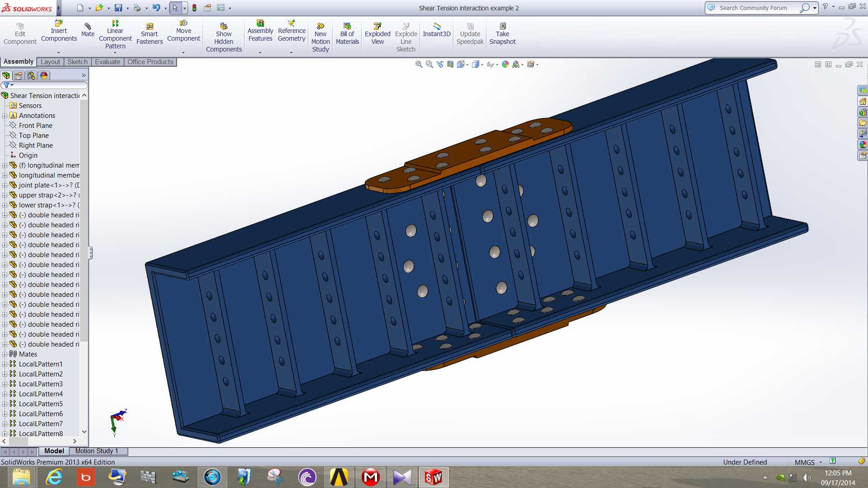Open Internet Explorer from the taskbar
The width and height of the screenshot is (868, 488).
(x=54, y=477)
